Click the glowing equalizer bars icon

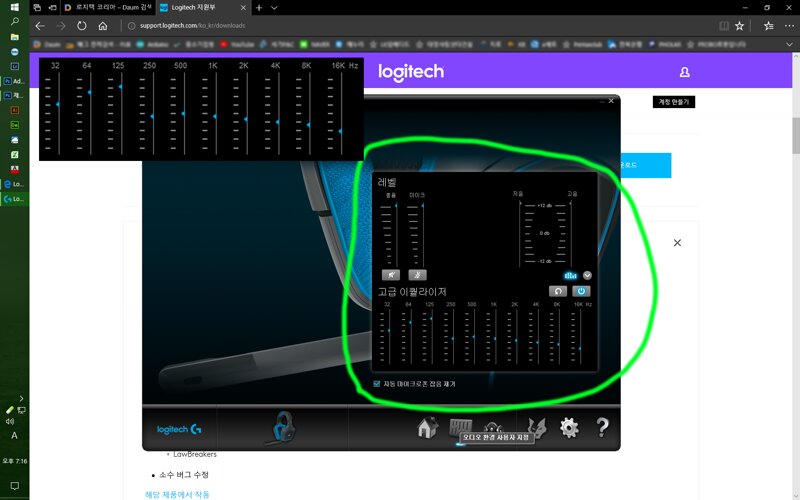pos(570,276)
